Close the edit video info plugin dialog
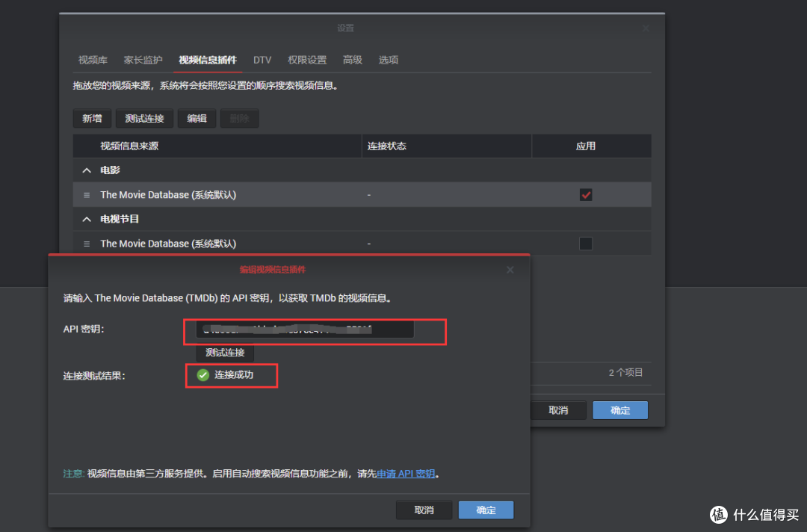The image size is (807, 532). [x=510, y=270]
